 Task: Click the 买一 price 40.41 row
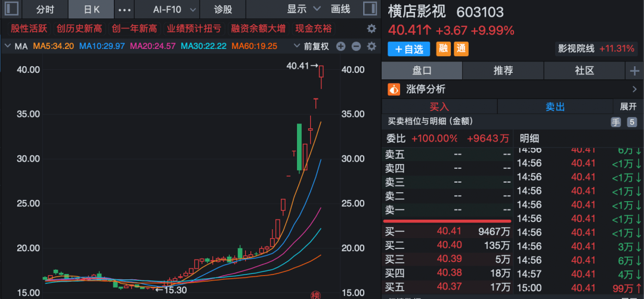coord(448,232)
